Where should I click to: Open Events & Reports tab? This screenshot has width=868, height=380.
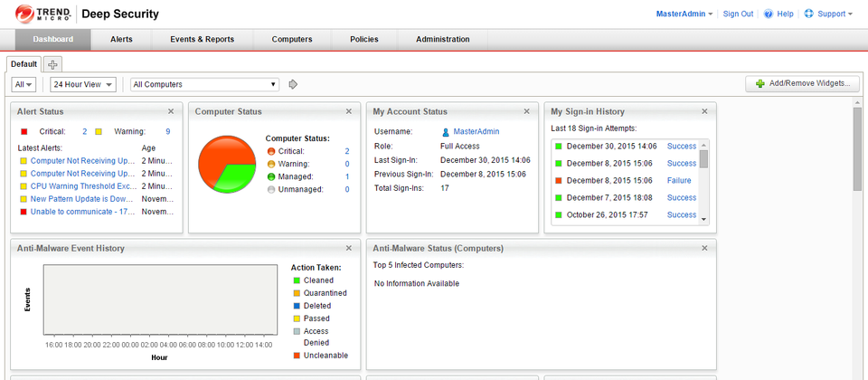point(202,39)
